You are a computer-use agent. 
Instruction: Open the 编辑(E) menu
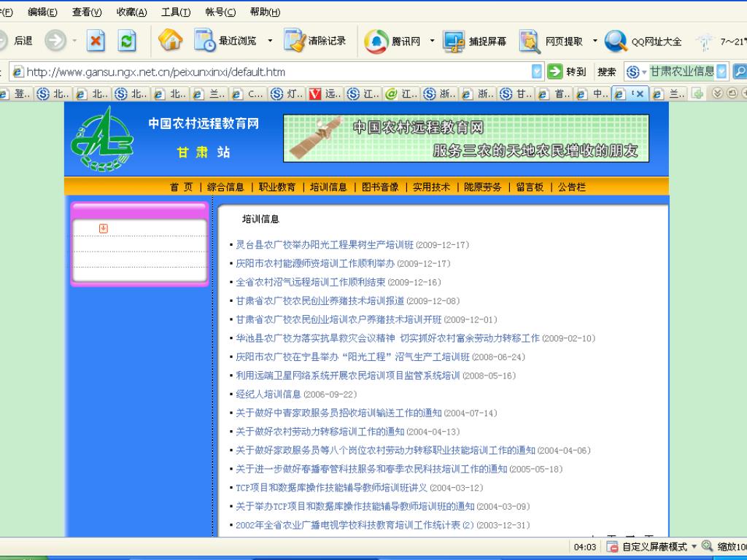[x=42, y=12]
